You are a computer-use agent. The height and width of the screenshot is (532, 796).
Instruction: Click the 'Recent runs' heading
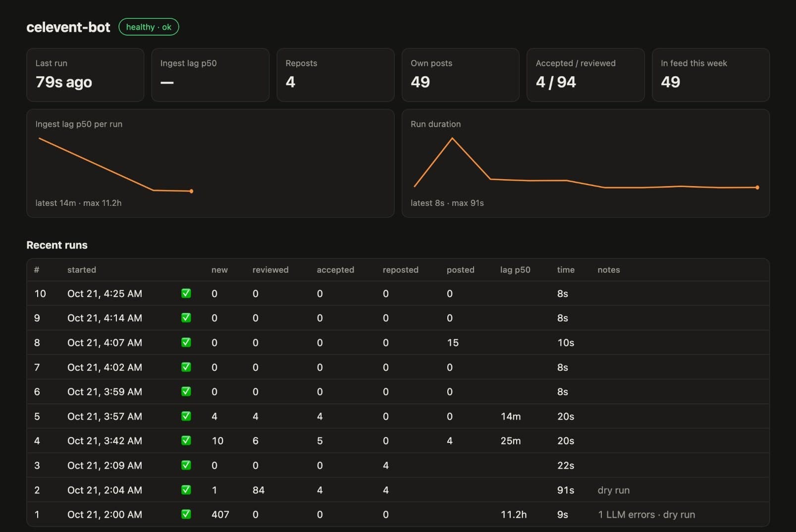(x=57, y=245)
